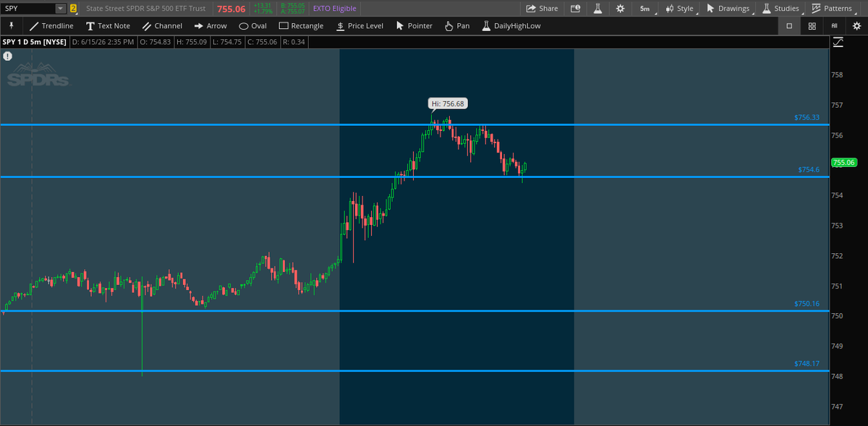Click the O: 754.83 open value
The image size is (868, 426).
click(x=154, y=42)
